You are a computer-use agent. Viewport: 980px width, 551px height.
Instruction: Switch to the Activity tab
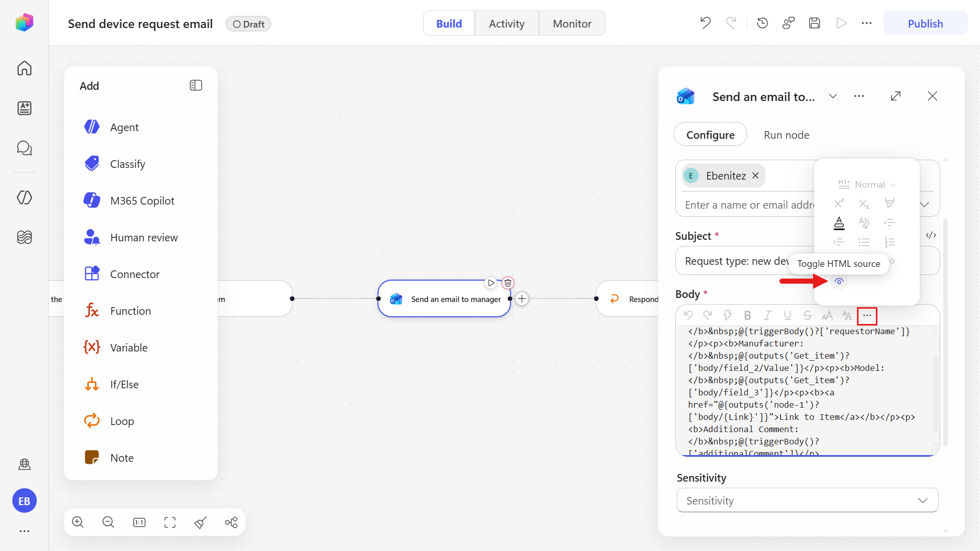coord(507,23)
